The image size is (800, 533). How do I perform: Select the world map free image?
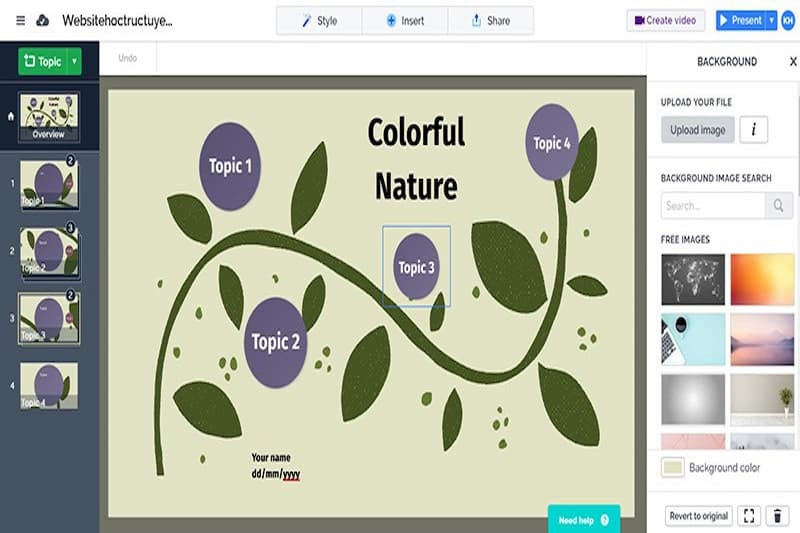(694, 277)
